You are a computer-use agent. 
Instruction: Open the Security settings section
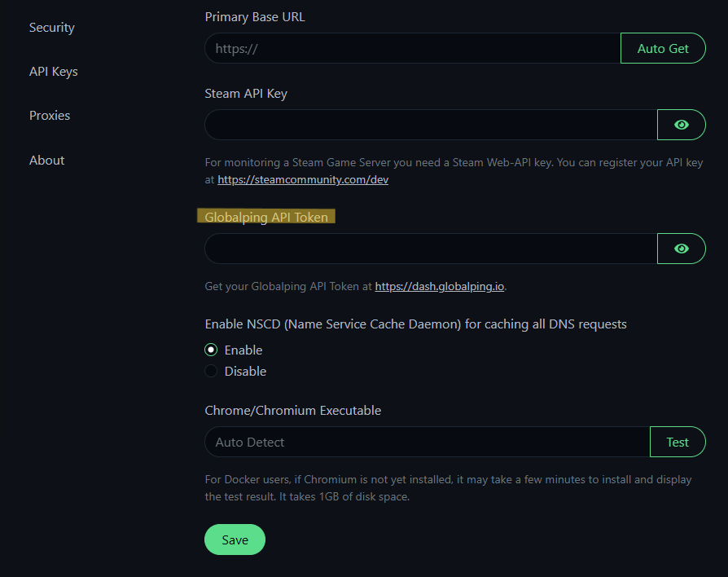(x=51, y=27)
